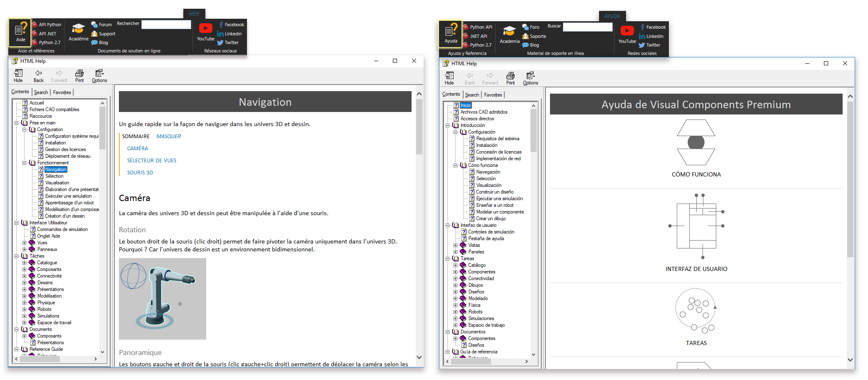The width and height of the screenshot is (868, 380).
Task: Open Soporte in Spanish ribbon
Action: 534,36
